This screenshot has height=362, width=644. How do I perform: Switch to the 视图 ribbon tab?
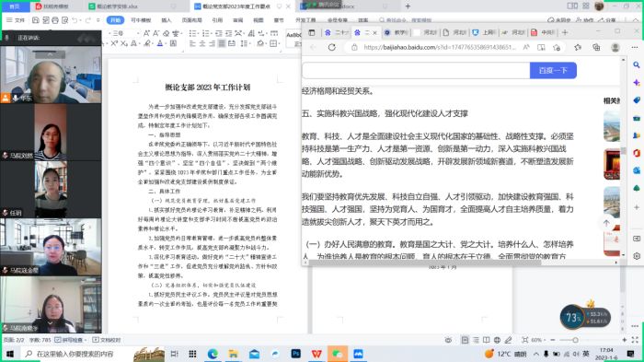pos(258,20)
